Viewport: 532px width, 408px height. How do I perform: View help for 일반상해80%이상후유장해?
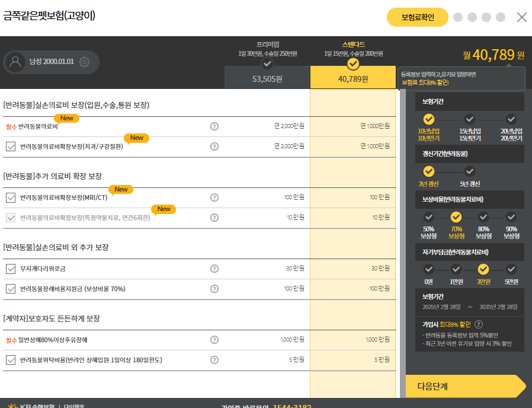[x=214, y=340]
